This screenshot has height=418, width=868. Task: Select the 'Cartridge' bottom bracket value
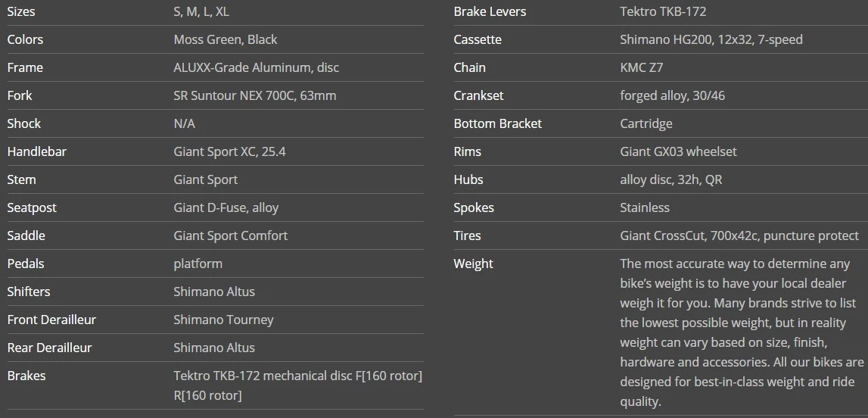click(x=646, y=123)
